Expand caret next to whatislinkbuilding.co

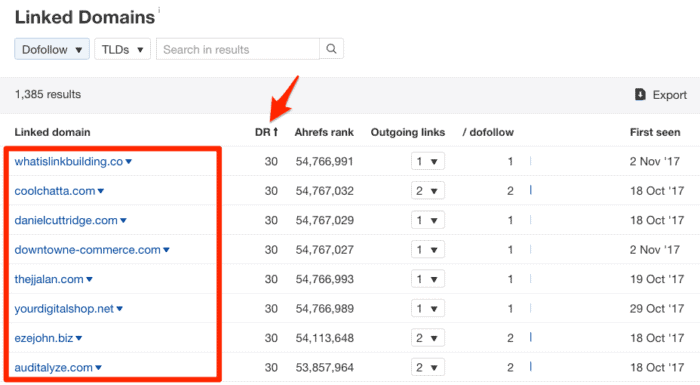(129, 162)
